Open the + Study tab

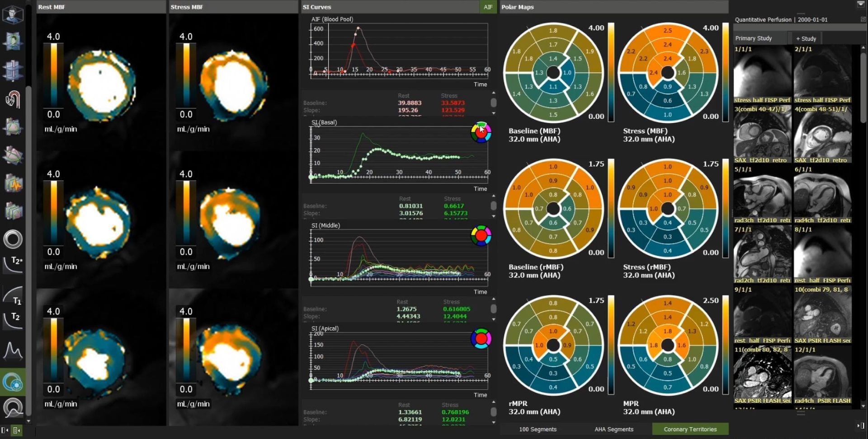click(806, 38)
